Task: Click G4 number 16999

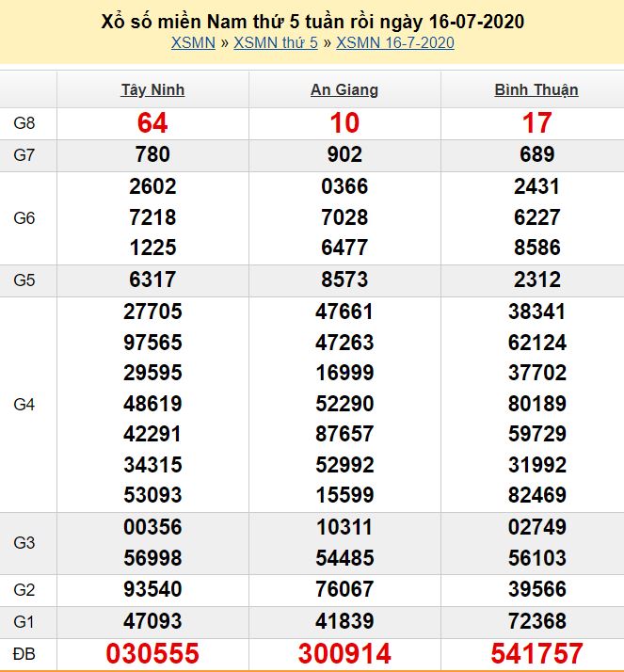Action: [x=344, y=373]
